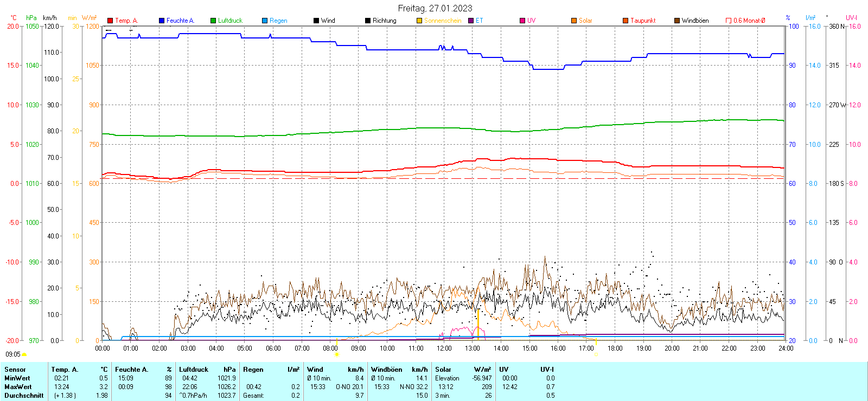868x401 pixels.
Task: Click the orange Solar legend square
Action: [x=574, y=21]
